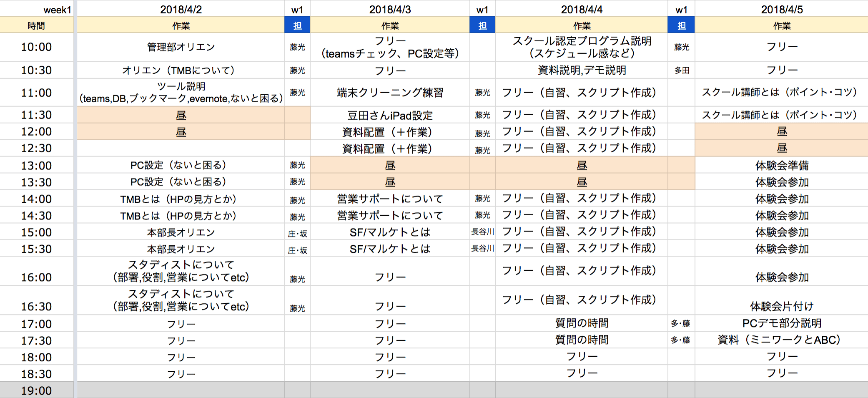This screenshot has height=398, width=868.
Task: Click the 端末クリーニング練習 cell
Action: 390,92
